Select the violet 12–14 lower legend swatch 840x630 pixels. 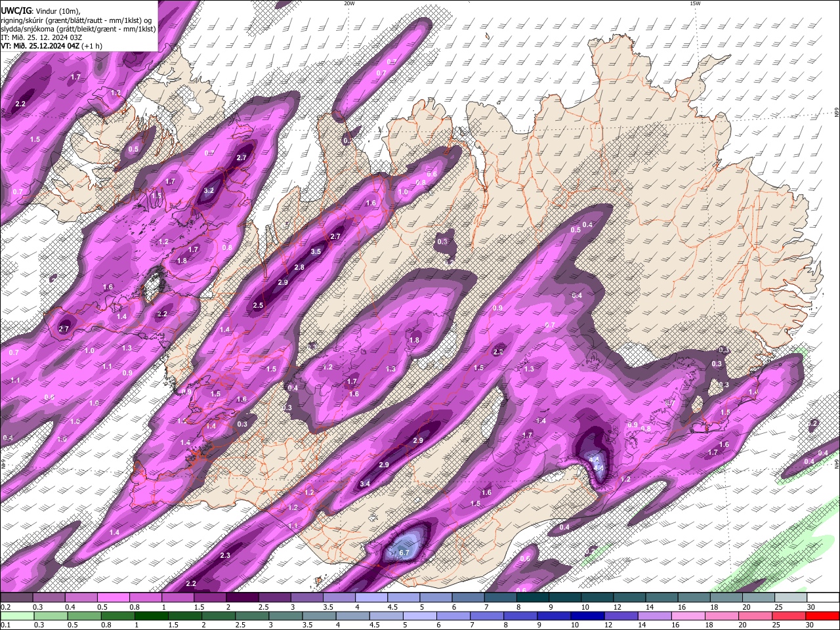point(621,616)
